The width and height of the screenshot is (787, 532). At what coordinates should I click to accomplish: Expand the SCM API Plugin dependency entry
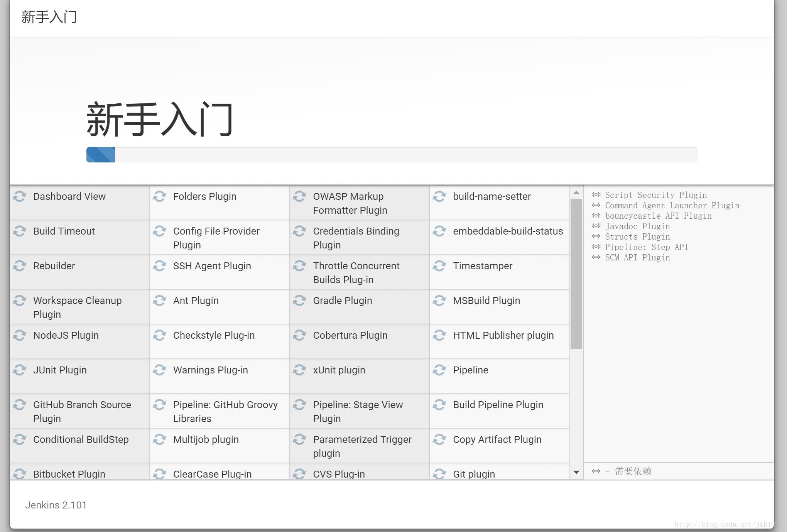630,257
